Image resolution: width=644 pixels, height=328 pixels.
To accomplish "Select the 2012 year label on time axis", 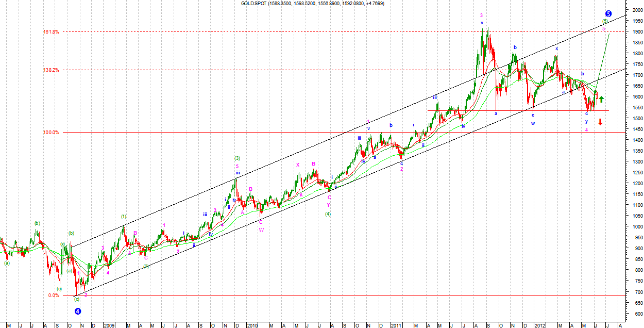I will click(x=539, y=325).
